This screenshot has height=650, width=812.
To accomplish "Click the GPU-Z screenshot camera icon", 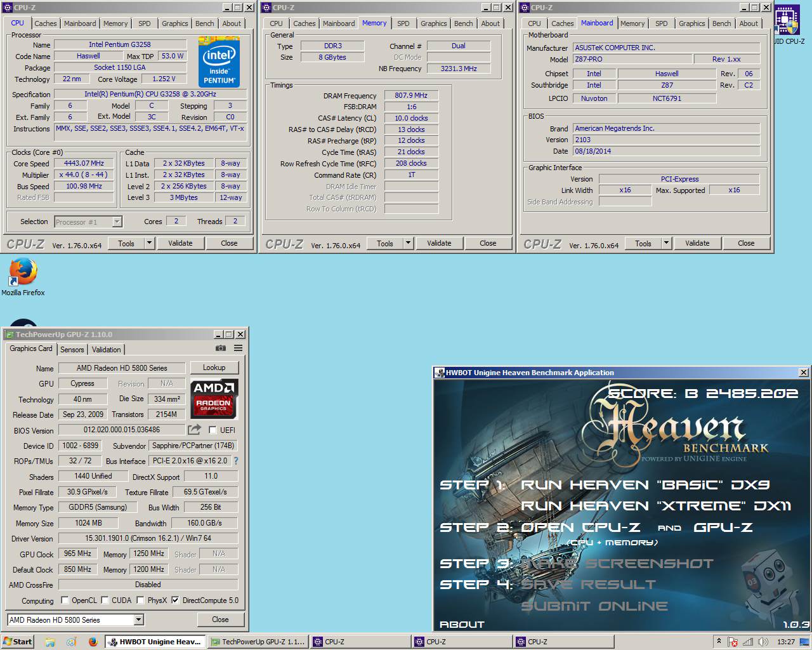I will (220, 348).
